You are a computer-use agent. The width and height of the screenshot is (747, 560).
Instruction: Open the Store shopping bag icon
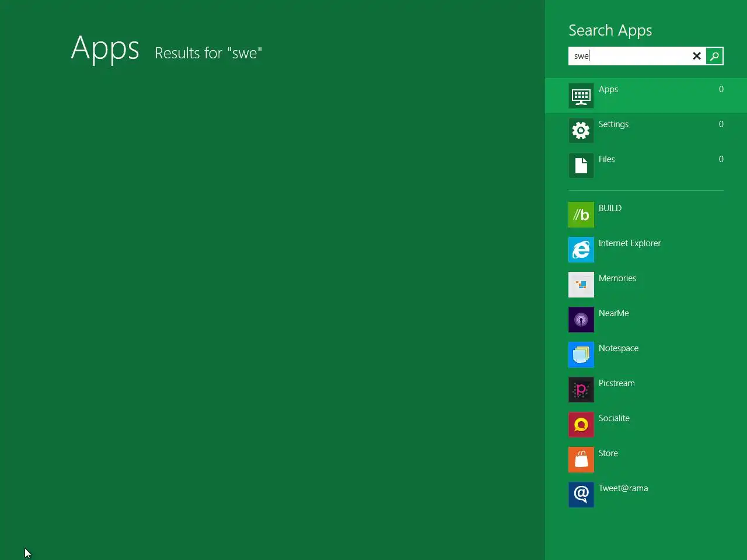(581, 460)
